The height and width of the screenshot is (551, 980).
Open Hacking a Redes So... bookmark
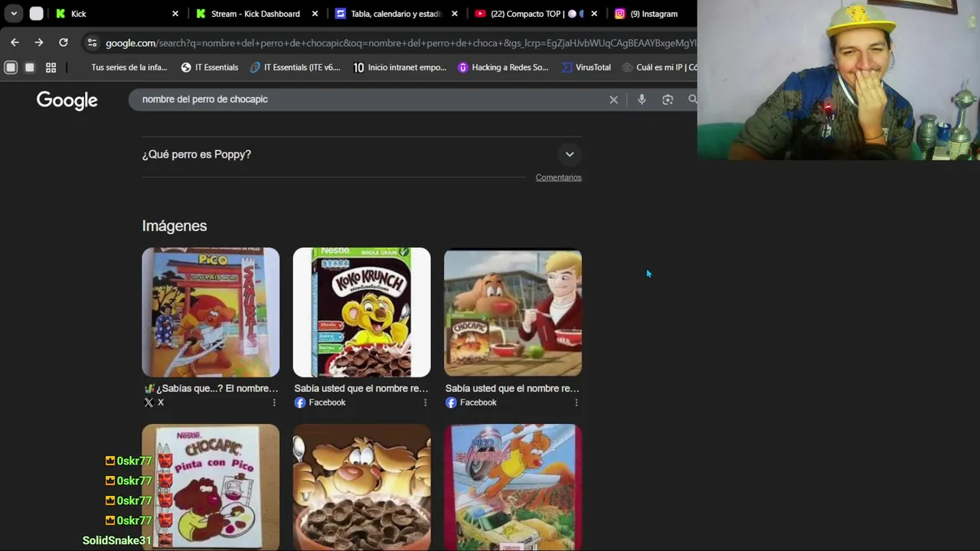click(x=503, y=67)
